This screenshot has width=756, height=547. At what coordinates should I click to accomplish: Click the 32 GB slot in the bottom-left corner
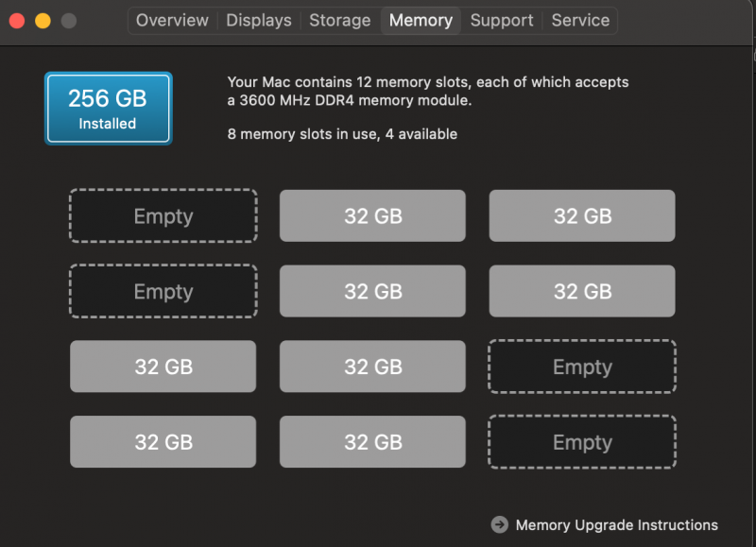(x=163, y=441)
